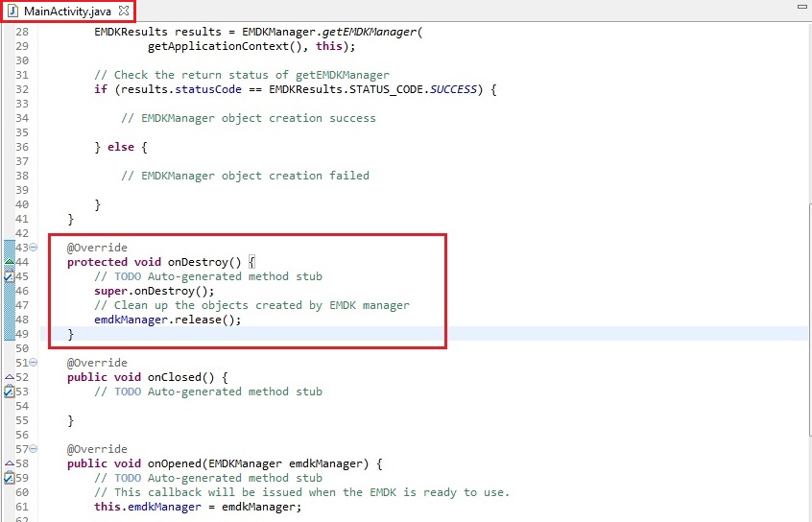This screenshot has height=522, width=812.
Task: Collapse the onDestroy method fold at line 43
Action: (x=34, y=249)
